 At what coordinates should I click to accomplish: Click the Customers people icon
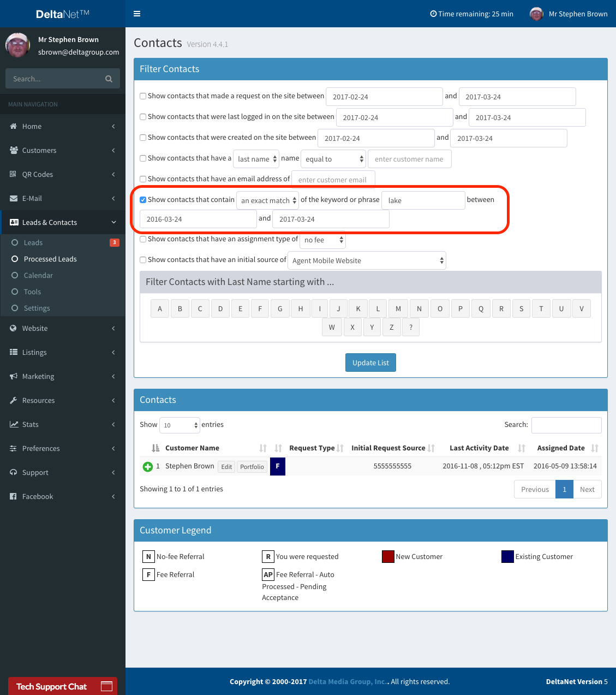click(14, 150)
